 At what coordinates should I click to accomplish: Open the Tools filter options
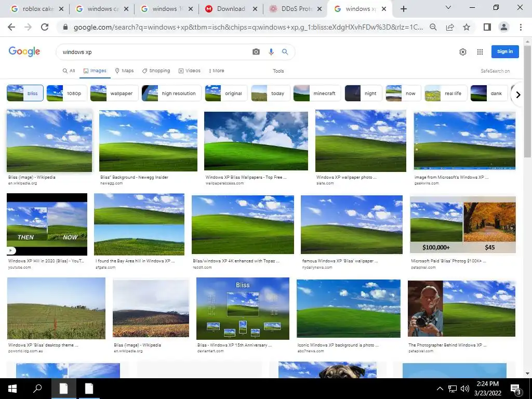click(278, 71)
